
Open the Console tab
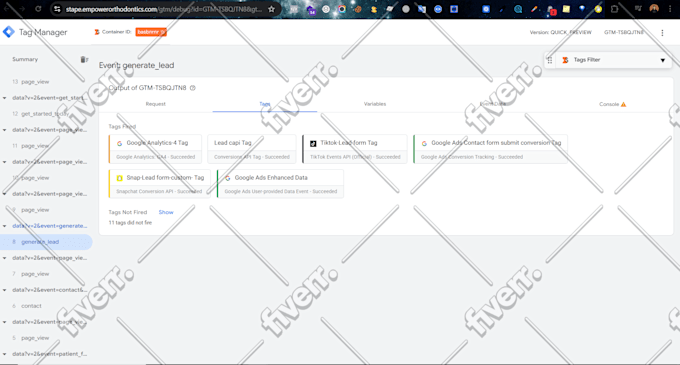tap(612, 104)
